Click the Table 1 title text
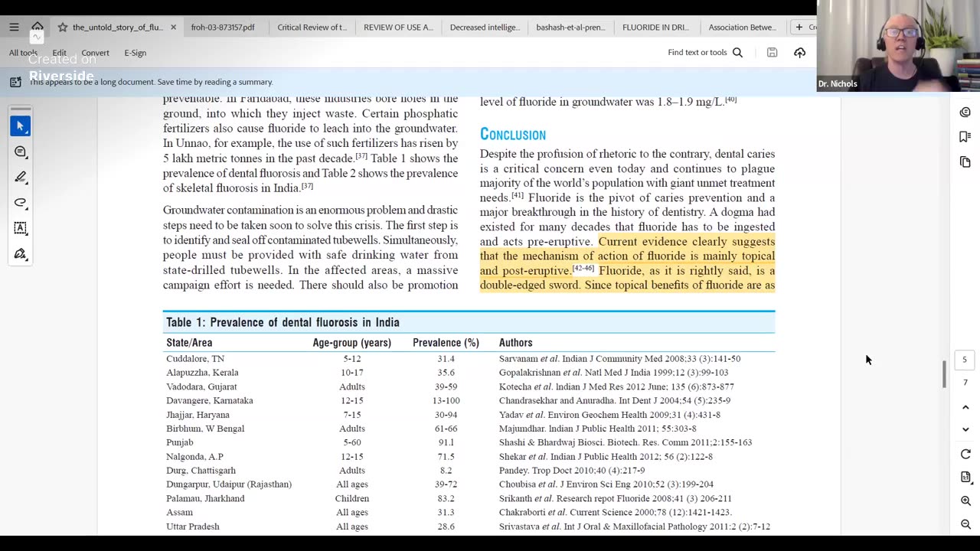980x551 pixels. pyautogui.click(x=283, y=322)
